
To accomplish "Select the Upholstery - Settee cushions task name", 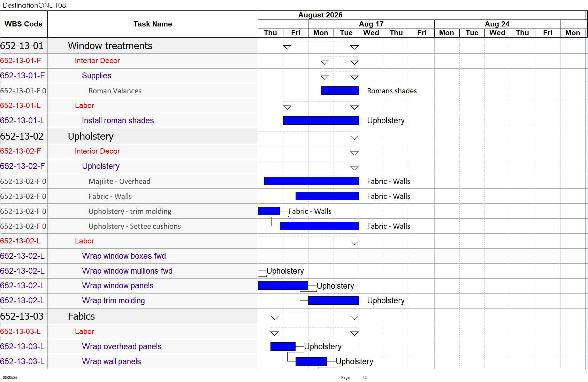I will [x=135, y=226].
